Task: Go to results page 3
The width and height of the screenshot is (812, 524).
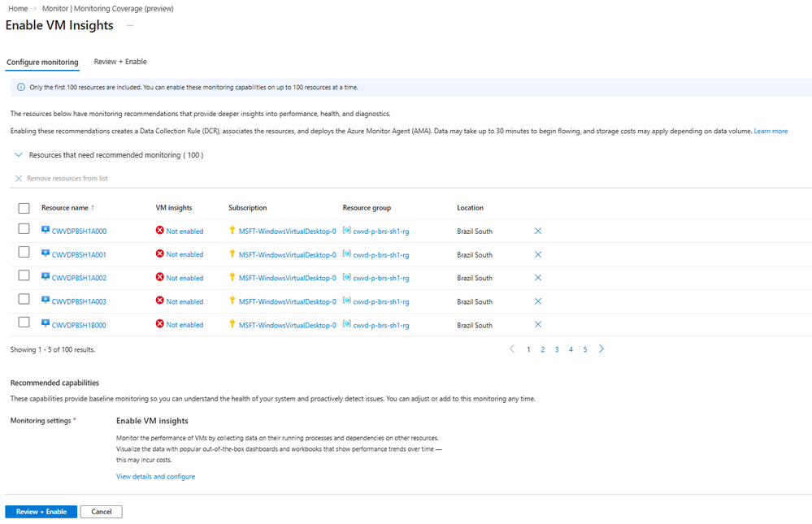Action: 557,349
